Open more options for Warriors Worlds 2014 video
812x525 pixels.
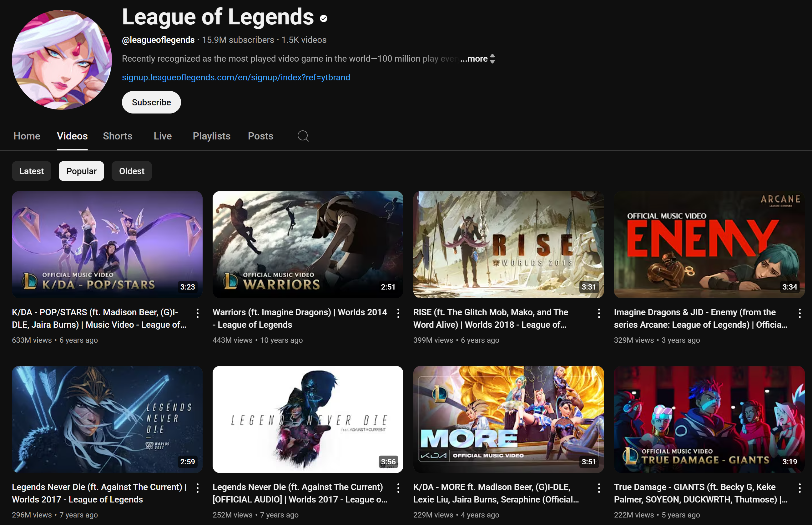click(x=398, y=313)
